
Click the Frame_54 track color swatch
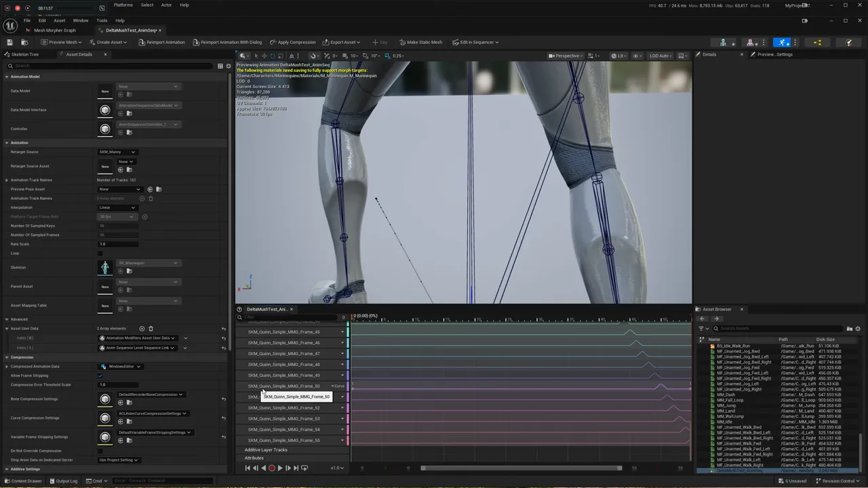click(349, 430)
